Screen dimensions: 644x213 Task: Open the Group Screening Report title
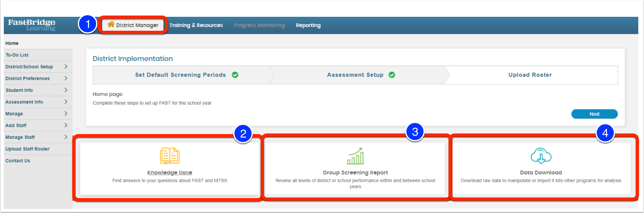(355, 172)
